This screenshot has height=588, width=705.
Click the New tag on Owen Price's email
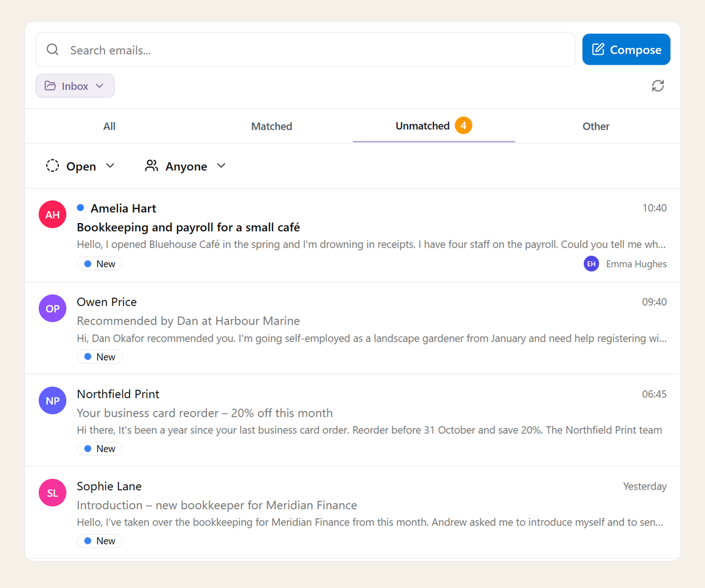[99, 357]
